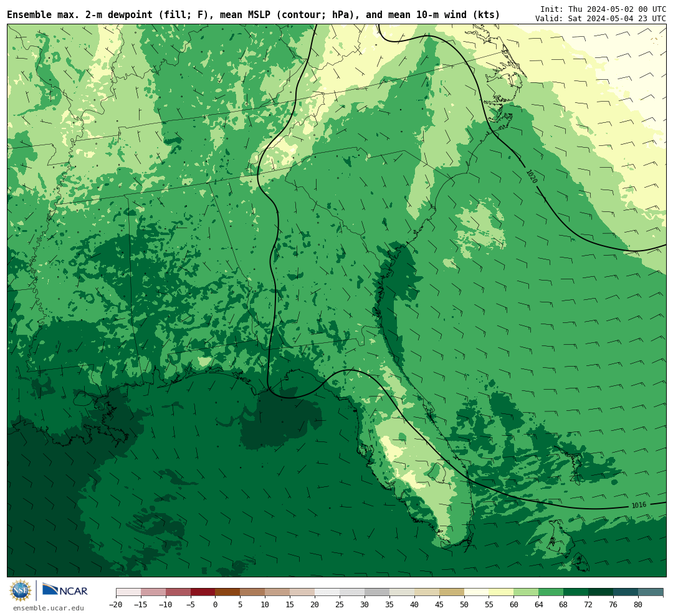The width and height of the screenshot is (673, 616).
Task: Select the Valid time text line
Action: (601, 19)
